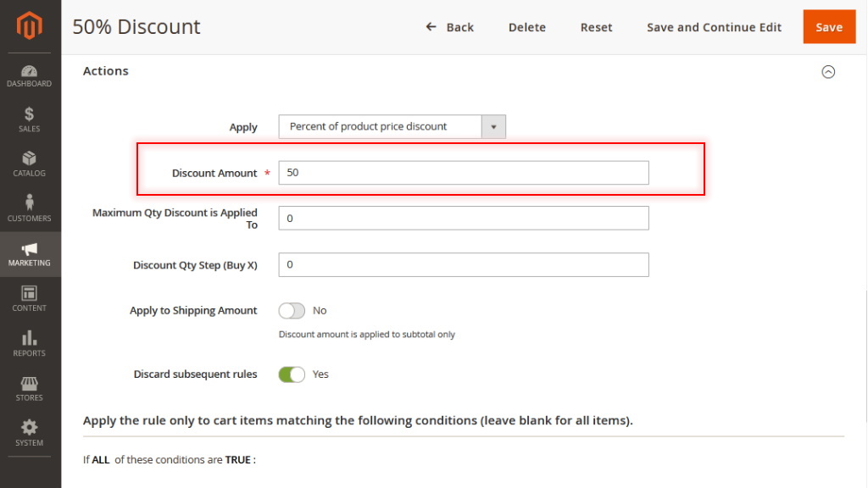
Task: Open the Stores sidebar menu
Action: click(30, 388)
